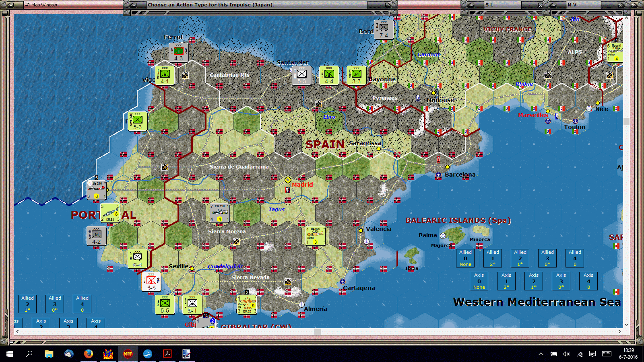Open the Windows Start menu
The image size is (644, 362).
coord(10,354)
